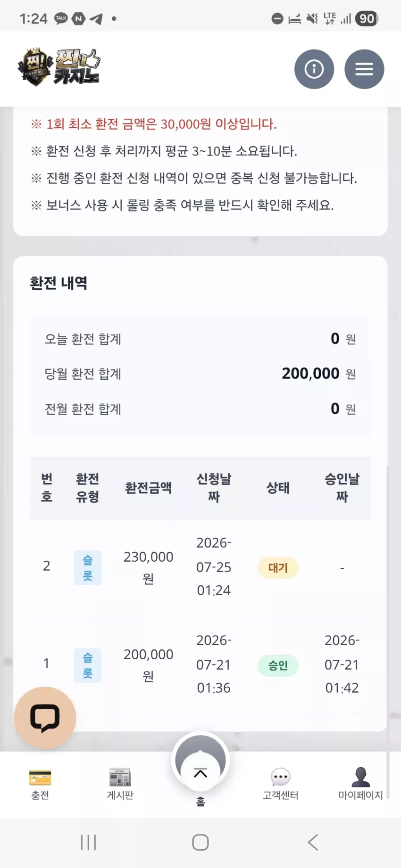Tap the 대기 status badge
The width and height of the screenshot is (401, 868).
278,568
